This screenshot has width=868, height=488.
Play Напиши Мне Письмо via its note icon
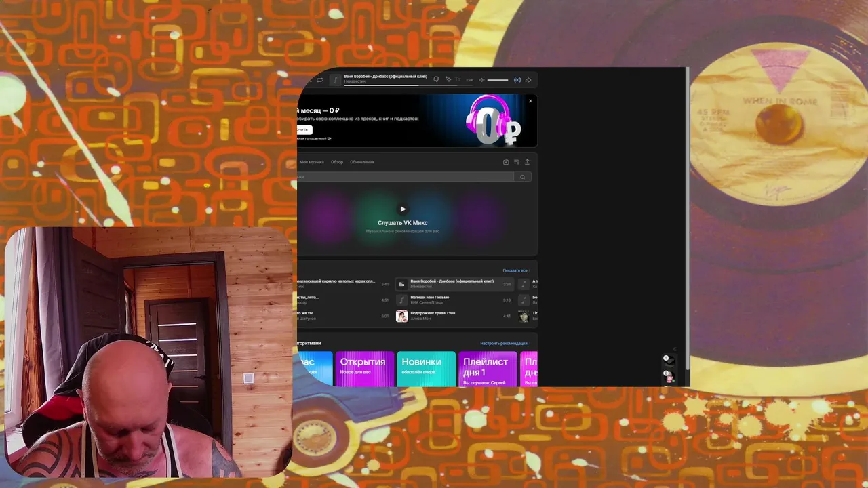[x=401, y=300]
